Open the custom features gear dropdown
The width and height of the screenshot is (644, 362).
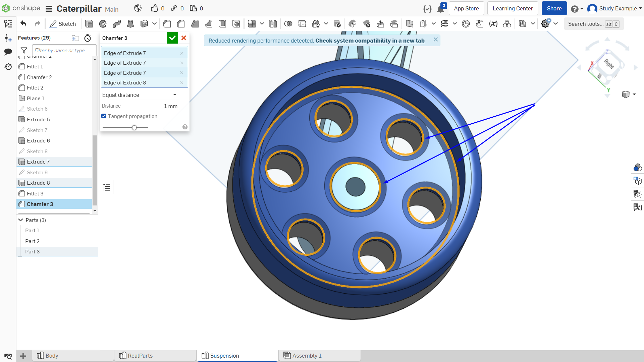[556, 24]
